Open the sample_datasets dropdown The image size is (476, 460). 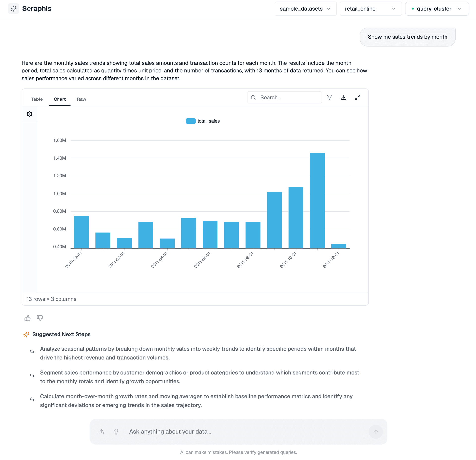pos(305,9)
